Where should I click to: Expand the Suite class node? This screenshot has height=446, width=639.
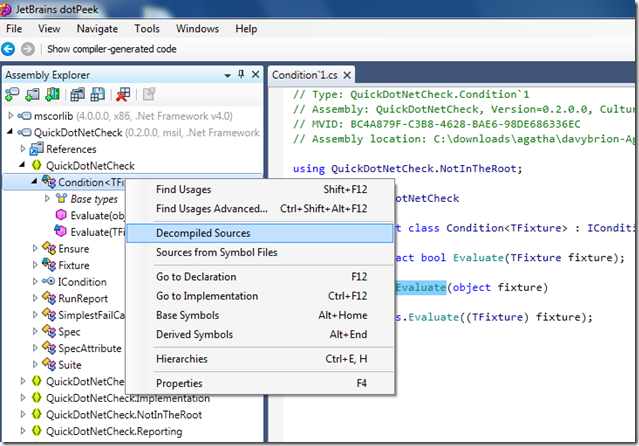[35, 364]
